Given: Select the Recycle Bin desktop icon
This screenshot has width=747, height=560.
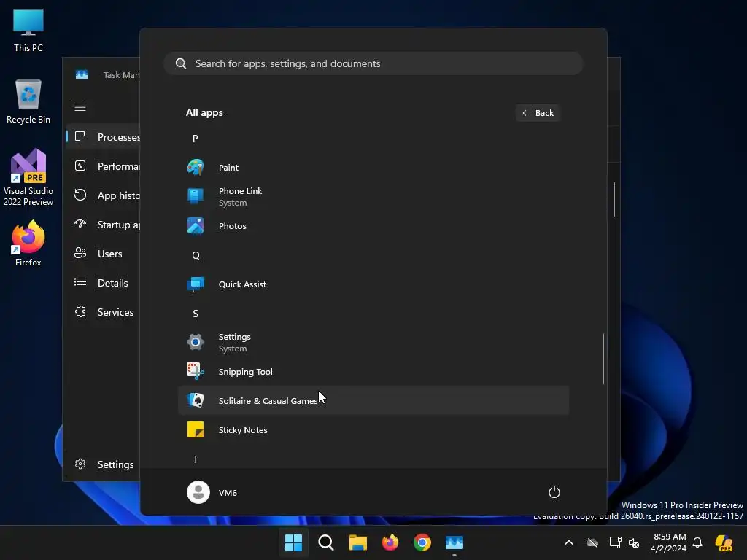Looking at the screenshot, I should (28, 101).
